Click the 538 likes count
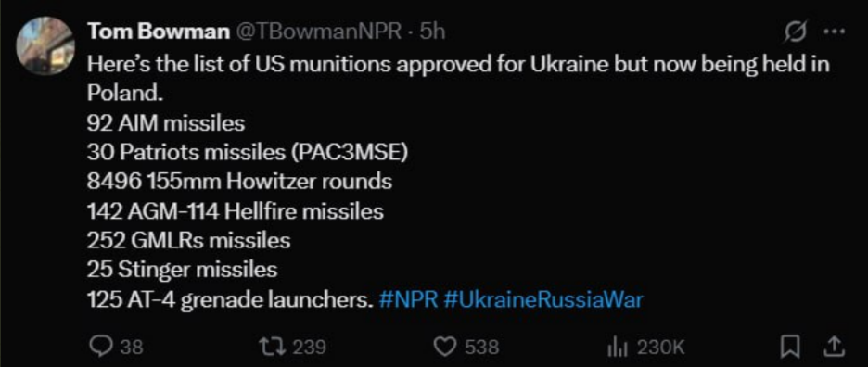Viewport: 868px width, 367px height. (x=481, y=348)
